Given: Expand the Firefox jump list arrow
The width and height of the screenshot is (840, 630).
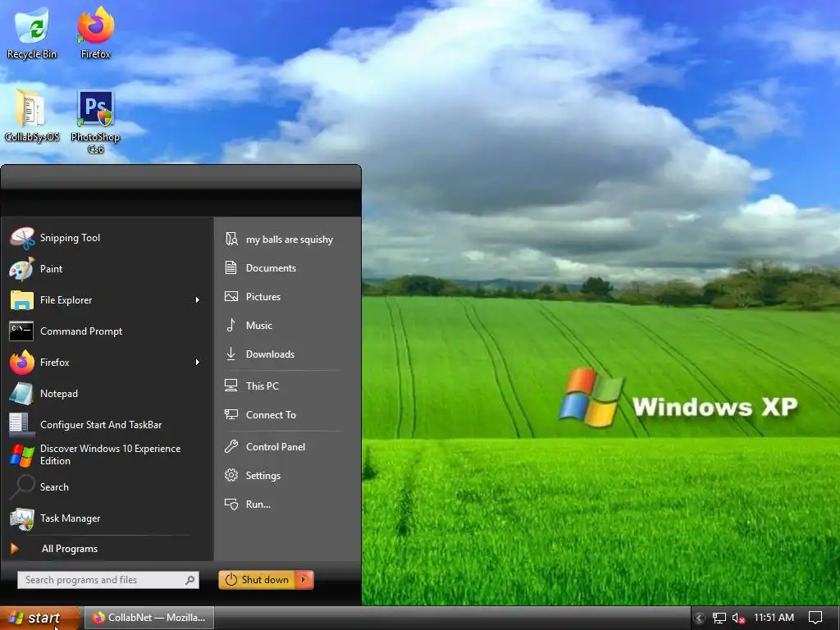Looking at the screenshot, I should [x=197, y=362].
